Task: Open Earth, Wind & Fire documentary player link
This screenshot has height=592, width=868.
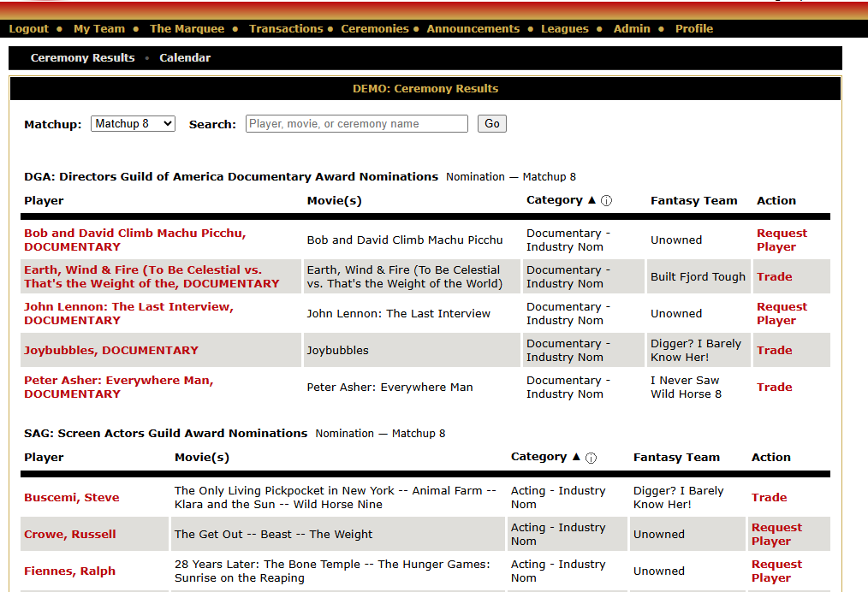Action: point(152,276)
